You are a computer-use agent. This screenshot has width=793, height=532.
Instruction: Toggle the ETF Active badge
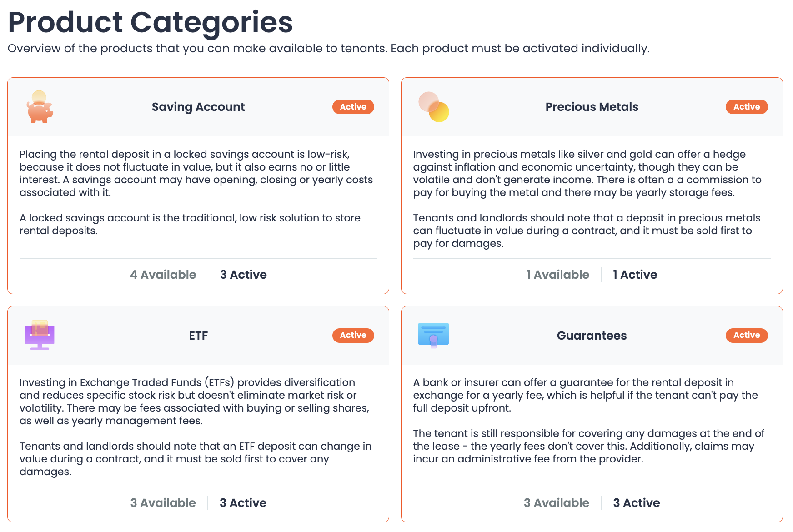pyautogui.click(x=353, y=335)
